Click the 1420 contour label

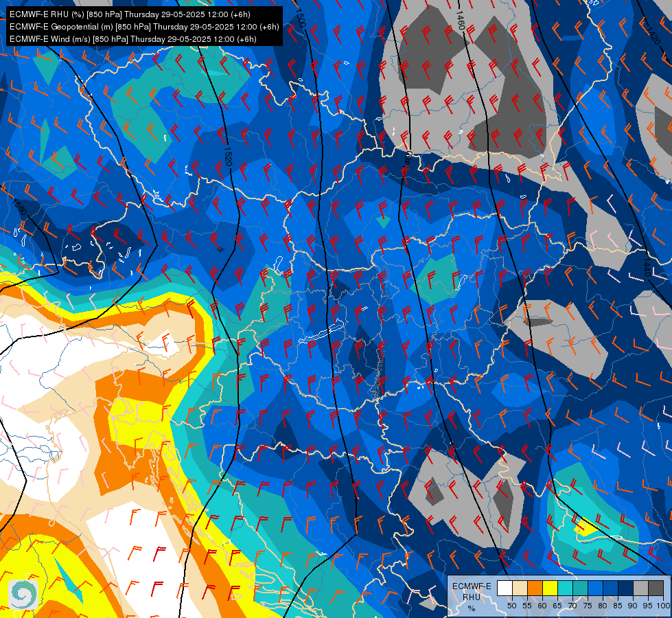[x=653, y=36]
